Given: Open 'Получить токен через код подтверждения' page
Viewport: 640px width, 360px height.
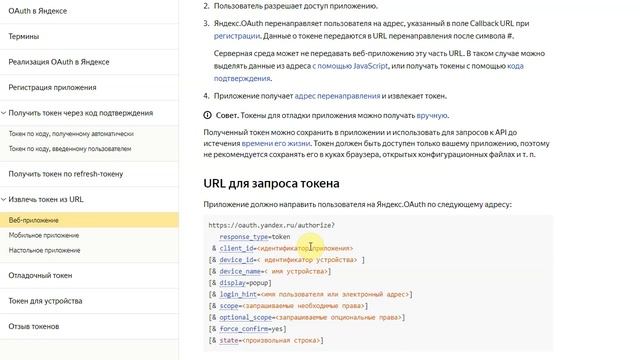Looking at the screenshot, I should tap(81, 113).
